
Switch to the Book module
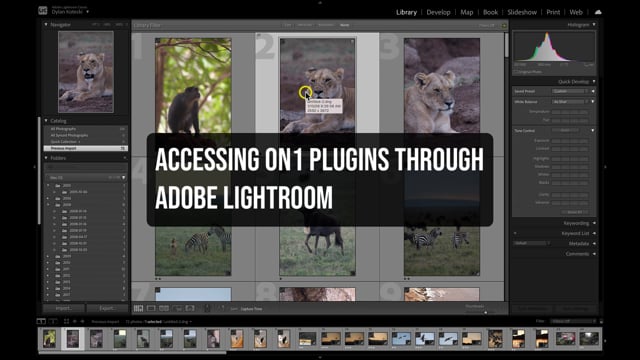pos(490,12)
